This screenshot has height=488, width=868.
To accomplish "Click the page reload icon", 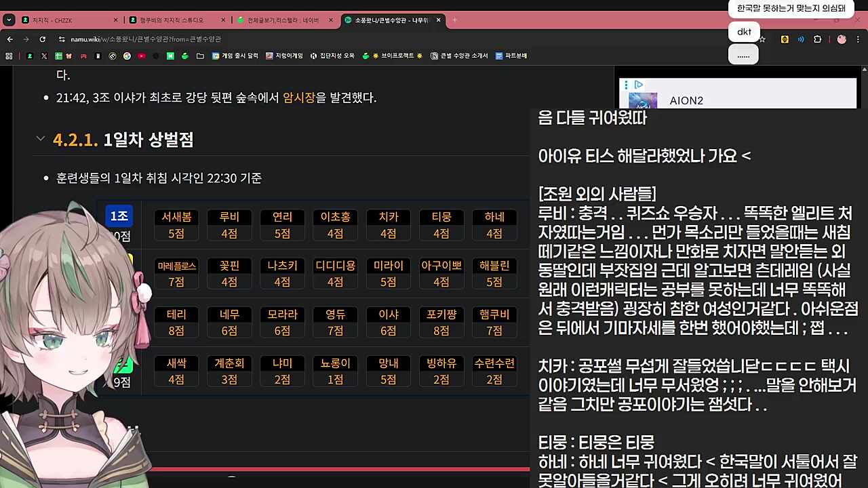I will coord(43,39).
